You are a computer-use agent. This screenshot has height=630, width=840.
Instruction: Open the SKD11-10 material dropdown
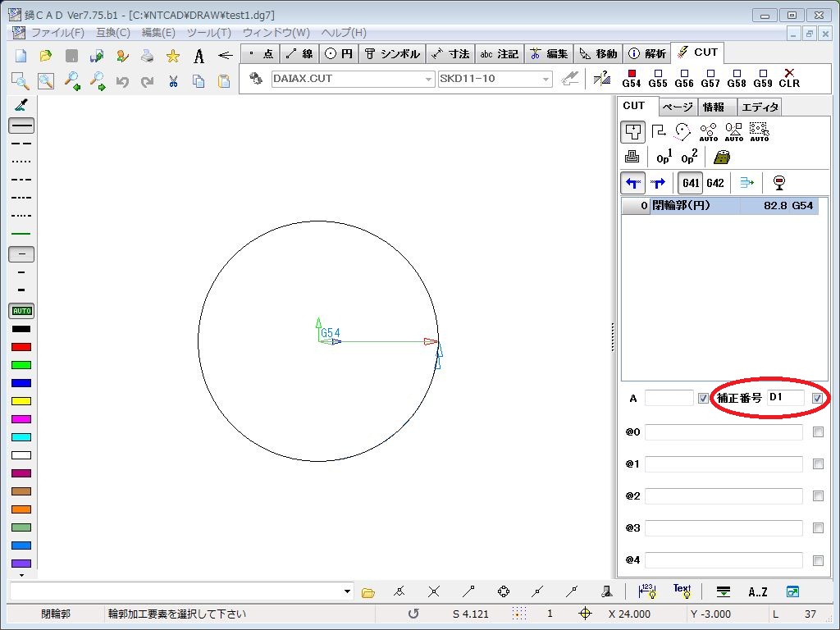[546, 80]
